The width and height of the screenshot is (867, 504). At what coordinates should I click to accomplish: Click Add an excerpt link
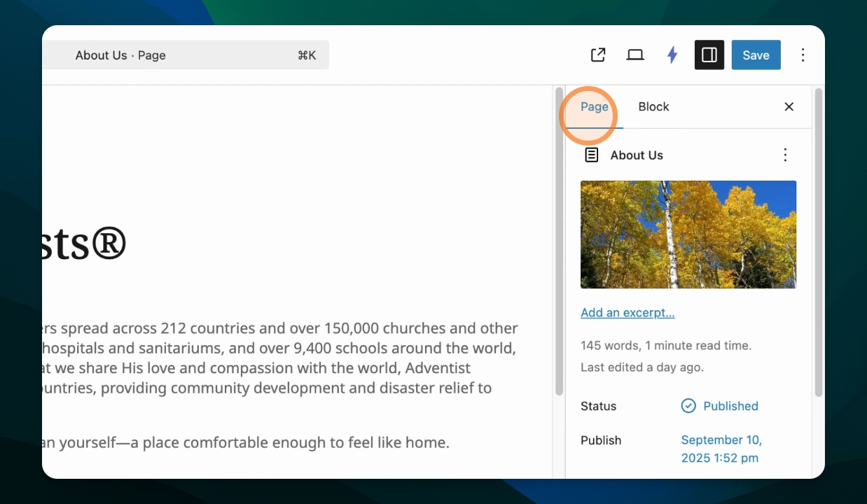tap(627, 313)
